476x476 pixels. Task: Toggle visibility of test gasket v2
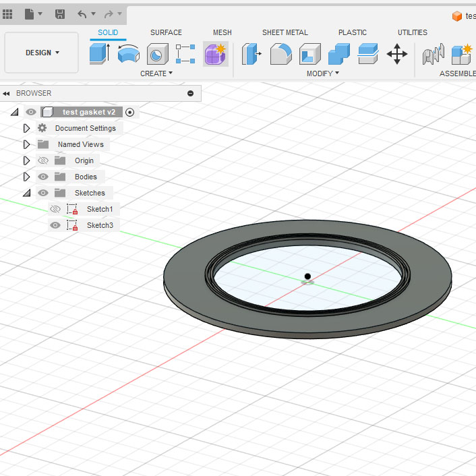tap(30, 112)
